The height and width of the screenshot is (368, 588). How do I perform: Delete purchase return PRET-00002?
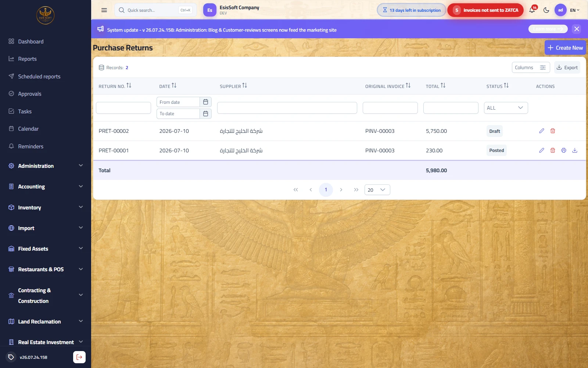point(552,131)
